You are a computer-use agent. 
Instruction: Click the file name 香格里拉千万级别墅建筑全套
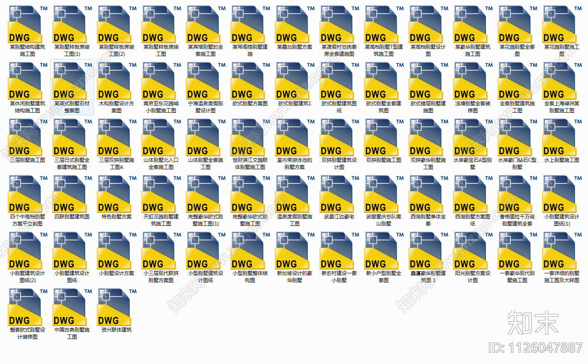[517, 220]
